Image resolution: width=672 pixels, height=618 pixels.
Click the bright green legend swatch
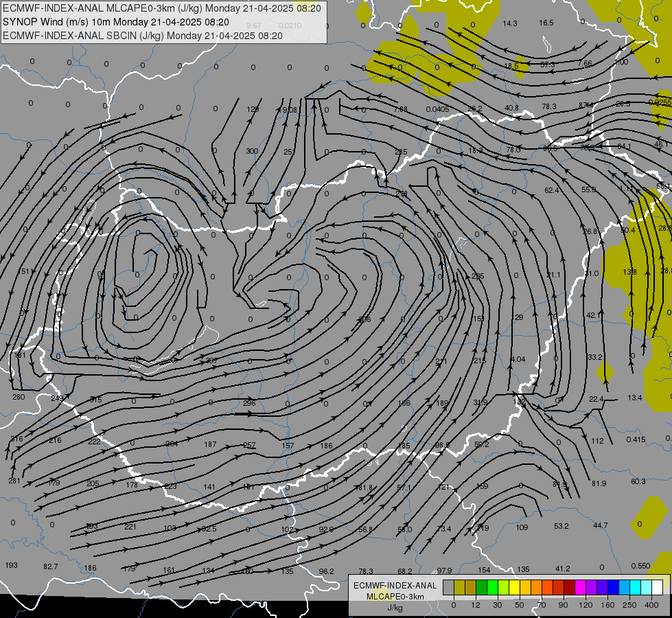point(492,587)
